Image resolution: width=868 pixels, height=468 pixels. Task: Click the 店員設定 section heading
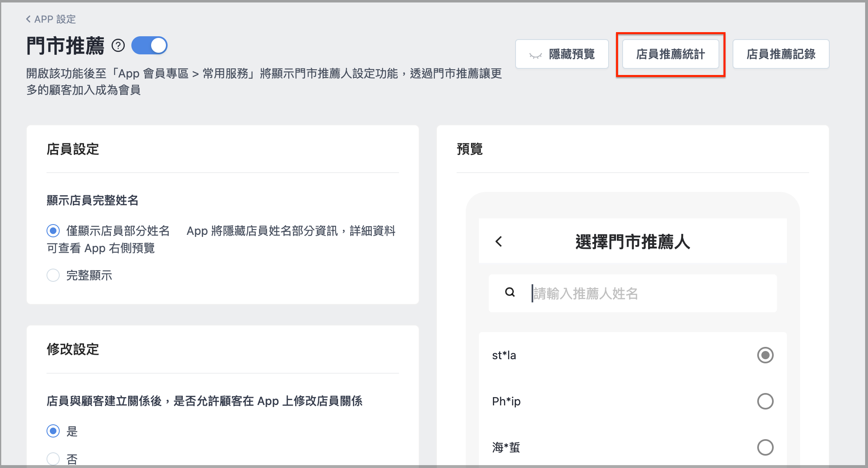(x=73, y=149)
